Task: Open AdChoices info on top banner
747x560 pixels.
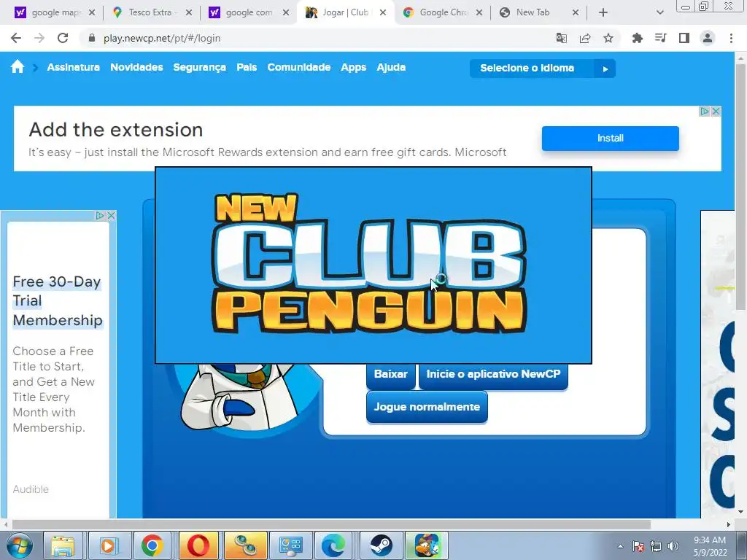Action: pos(705,111)
